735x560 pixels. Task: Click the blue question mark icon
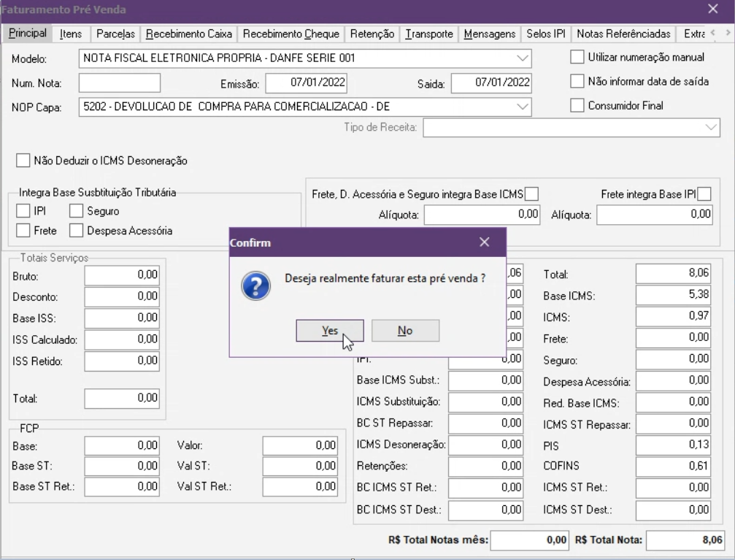coord(256,285)
